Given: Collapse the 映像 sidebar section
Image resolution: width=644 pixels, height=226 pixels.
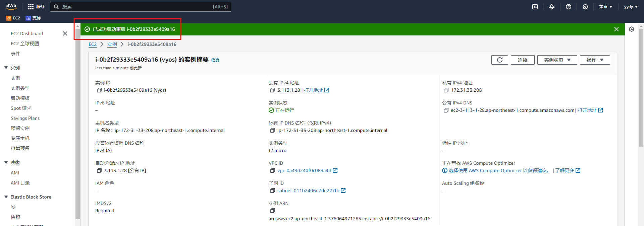Looking at the screenshot, I should click(x=6, y=162).
